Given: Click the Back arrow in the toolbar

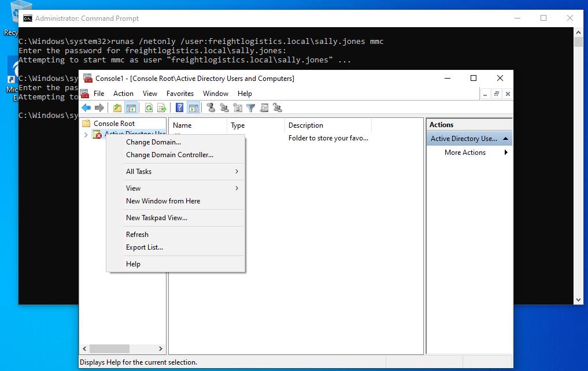Looking at the screenshot, I should coord(86,107).
